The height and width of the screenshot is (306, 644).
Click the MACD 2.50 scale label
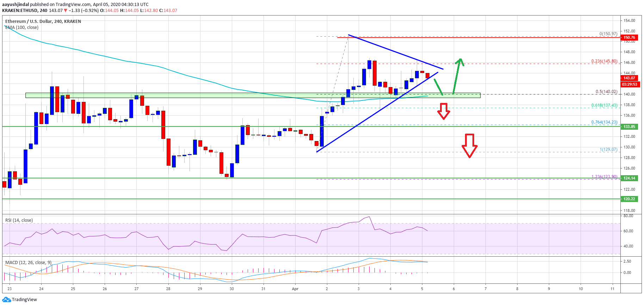click(x=627, y=261)
